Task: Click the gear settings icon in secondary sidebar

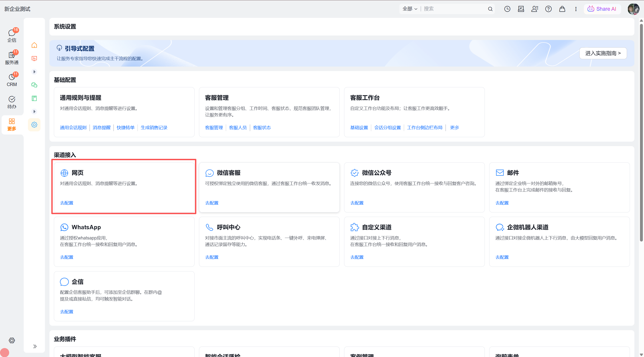Action: click(x=34, y=125)
